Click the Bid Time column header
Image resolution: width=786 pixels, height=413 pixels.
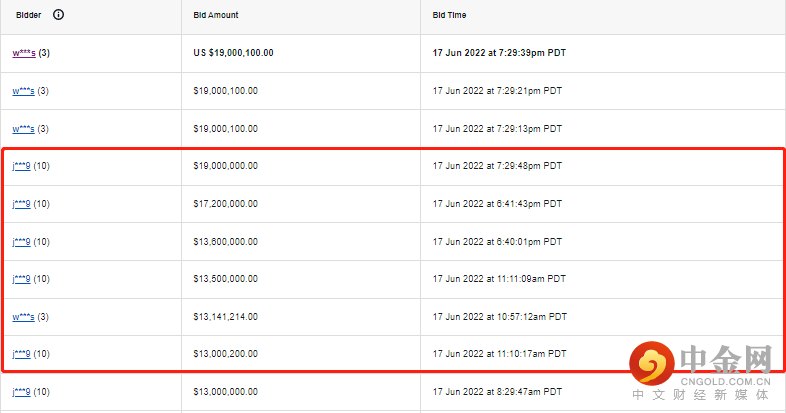click(x=449, y=16)
